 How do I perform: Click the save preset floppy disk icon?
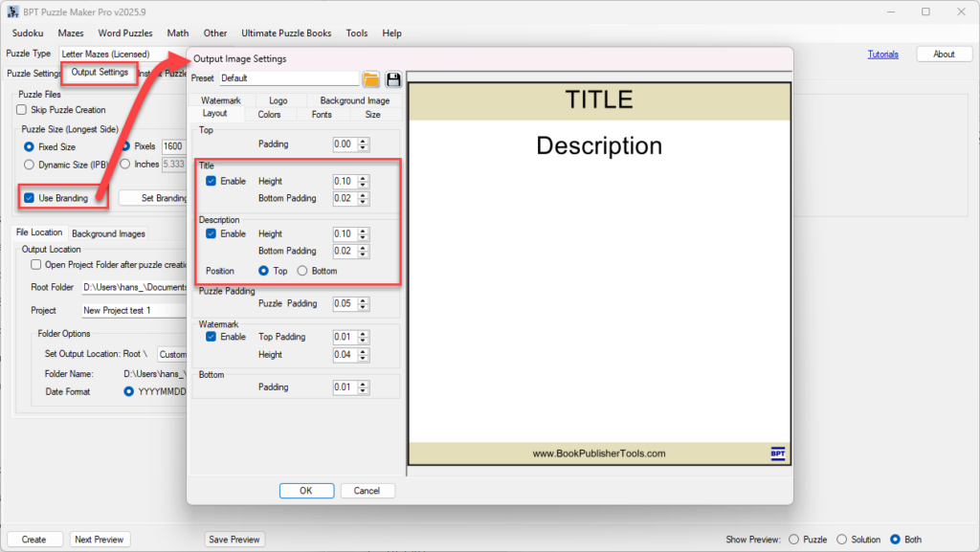pos(393,78)
